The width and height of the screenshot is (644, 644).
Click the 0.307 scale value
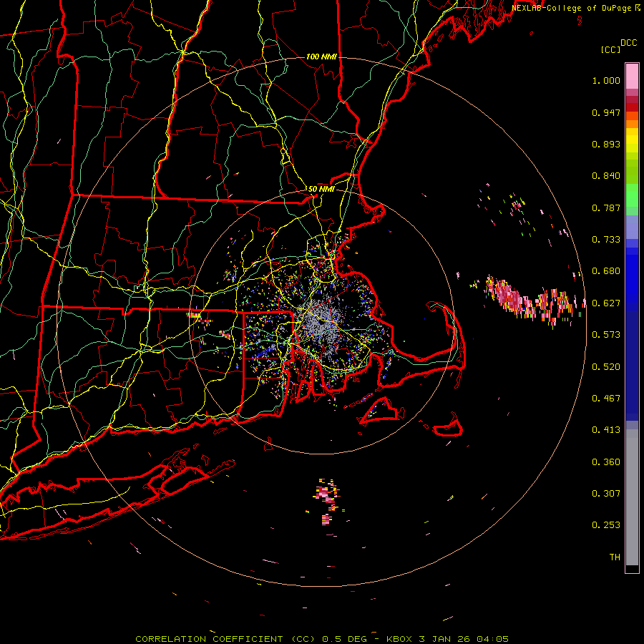click(x=606, y=494)
